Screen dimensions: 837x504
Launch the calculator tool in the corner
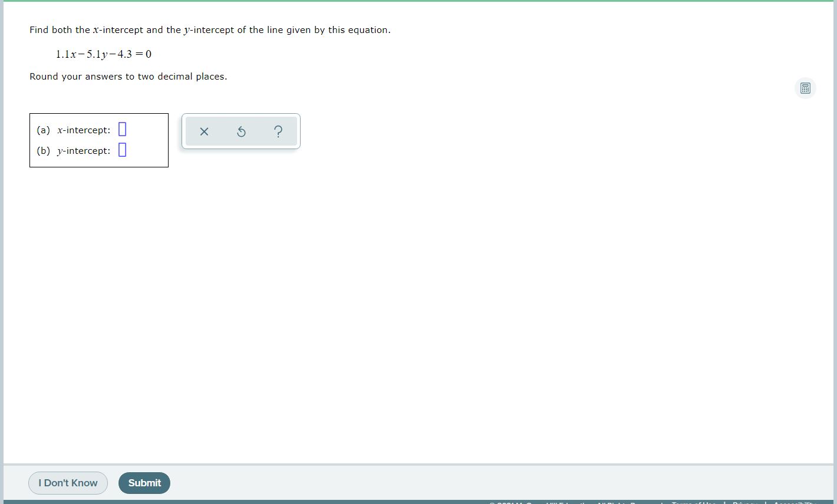click(805, 88)
